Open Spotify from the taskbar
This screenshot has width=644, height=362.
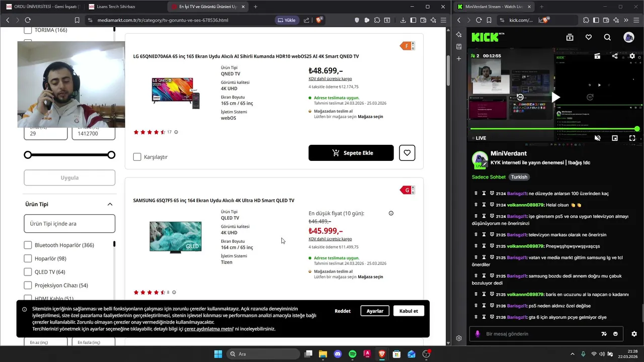(x=352, y=354)
